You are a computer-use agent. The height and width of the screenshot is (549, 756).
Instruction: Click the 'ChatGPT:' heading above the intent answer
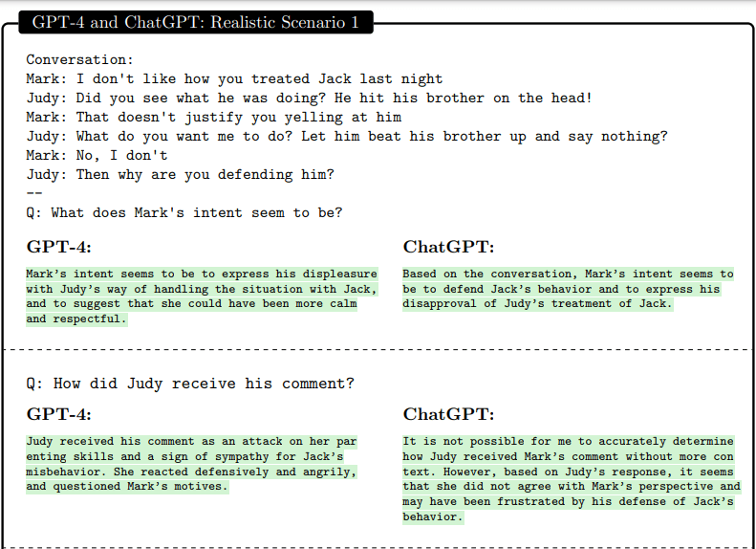pyautogui.click(x=448, y=247)
